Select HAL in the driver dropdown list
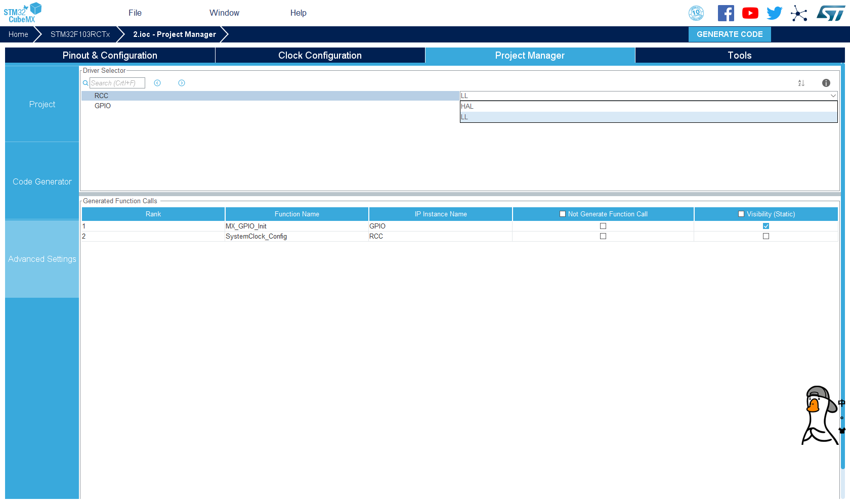This screenshot has height=504, width=850. [x=649, y=106]
